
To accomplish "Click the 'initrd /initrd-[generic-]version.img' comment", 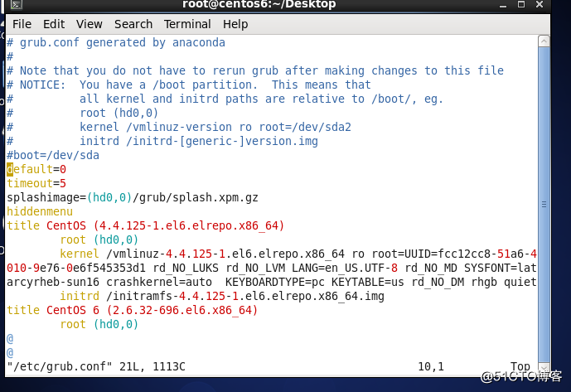I will [x=199, y=142].
